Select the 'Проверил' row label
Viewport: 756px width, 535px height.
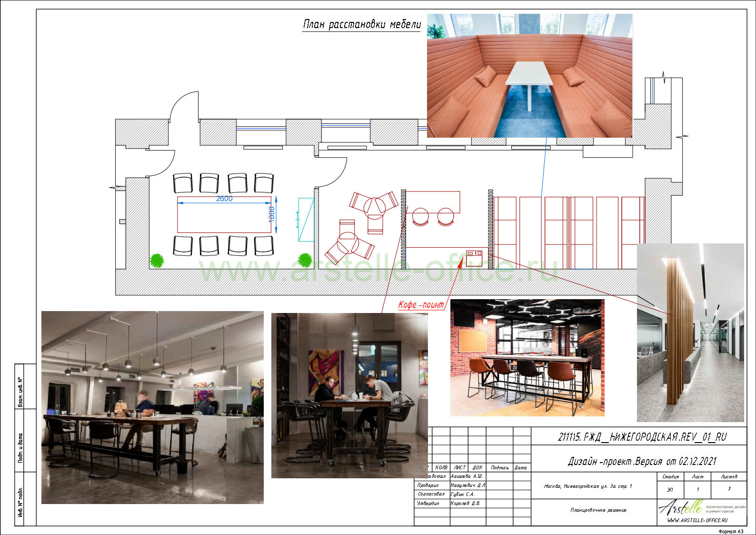pos(428,485)
